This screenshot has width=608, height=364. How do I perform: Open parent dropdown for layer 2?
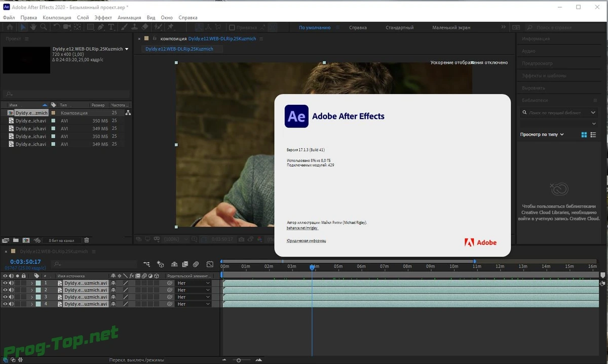coord(193,290)
